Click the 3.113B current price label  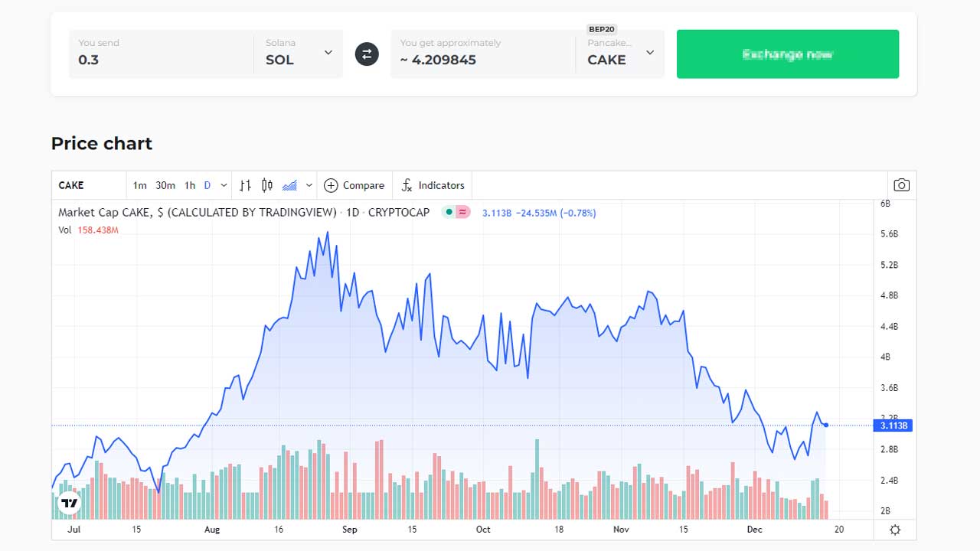pyautogui.click(x=893, y=425)
